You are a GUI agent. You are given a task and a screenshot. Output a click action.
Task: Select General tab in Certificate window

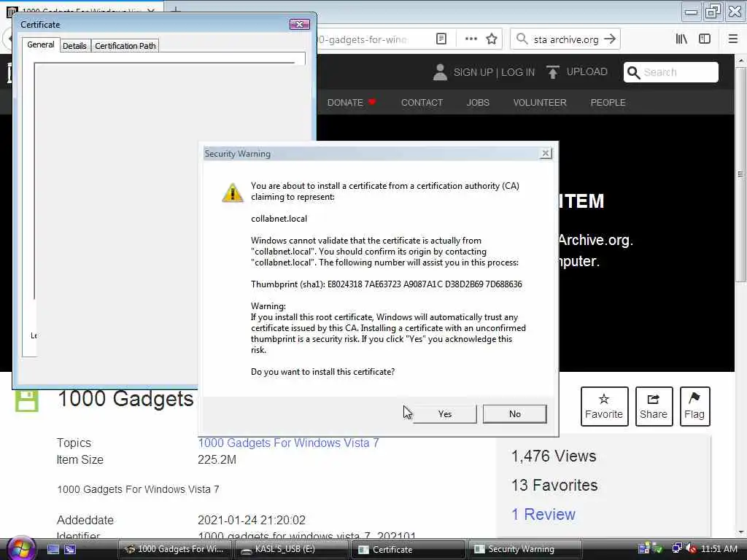41,44
